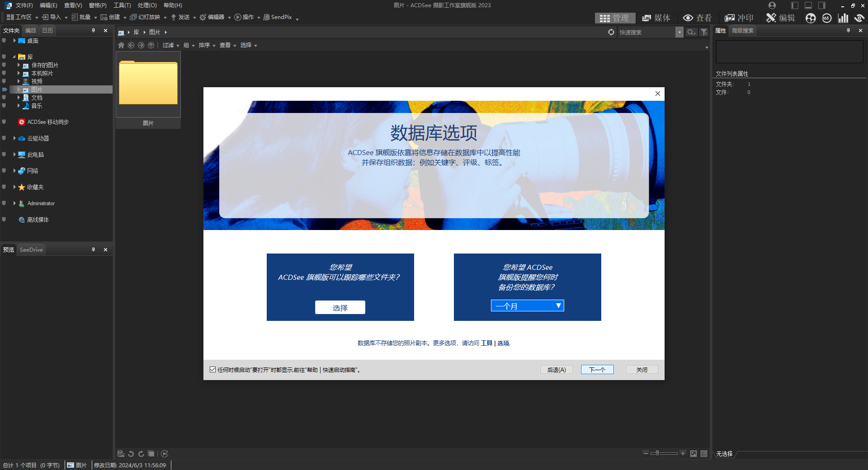Collapse the 库 tree node
Image resolution: width=868 pixels, height=470 pixels.
(14, 57)
